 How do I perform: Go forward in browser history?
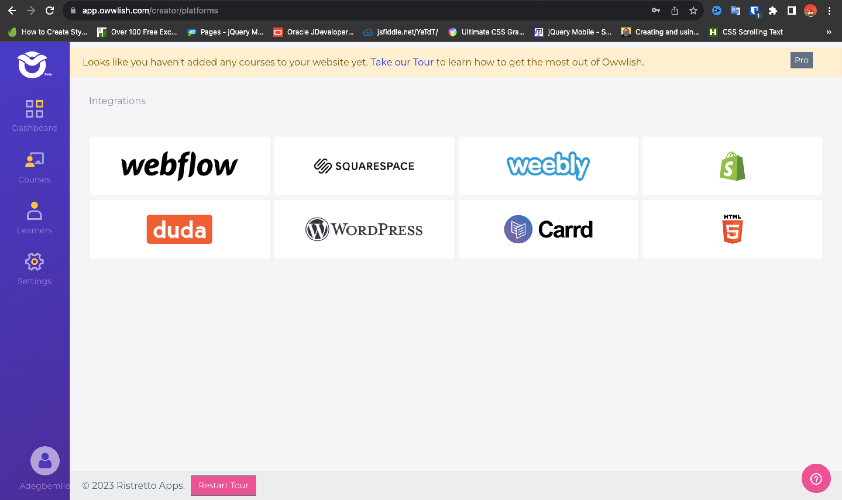pyautogui.click(x=31, y=11)
